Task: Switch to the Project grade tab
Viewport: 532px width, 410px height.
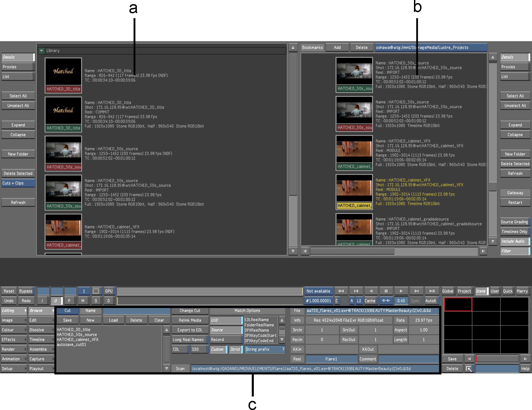Action: coord(464,291)
